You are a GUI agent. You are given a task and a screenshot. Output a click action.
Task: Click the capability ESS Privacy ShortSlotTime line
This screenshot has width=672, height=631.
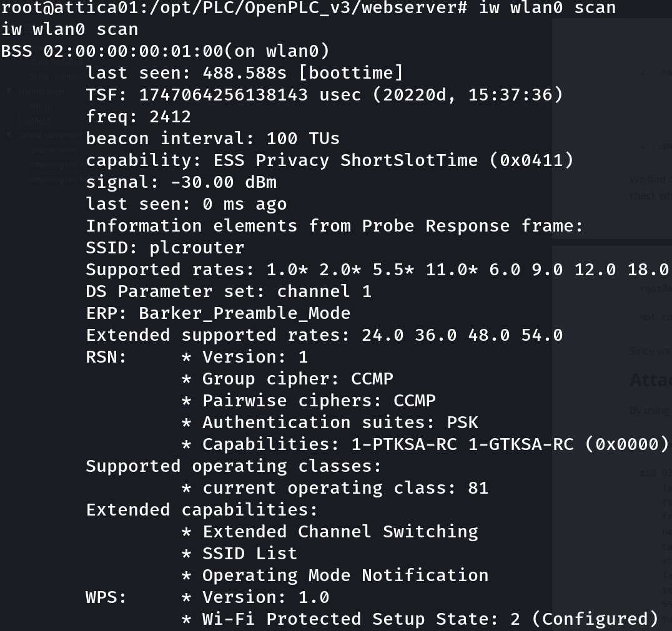(330, 160)
